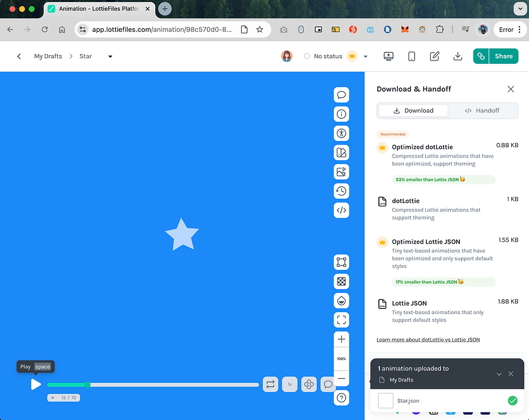This screenshot has width=529, height=420.
Task: Open the Star name dropdown
Action: 110,56
